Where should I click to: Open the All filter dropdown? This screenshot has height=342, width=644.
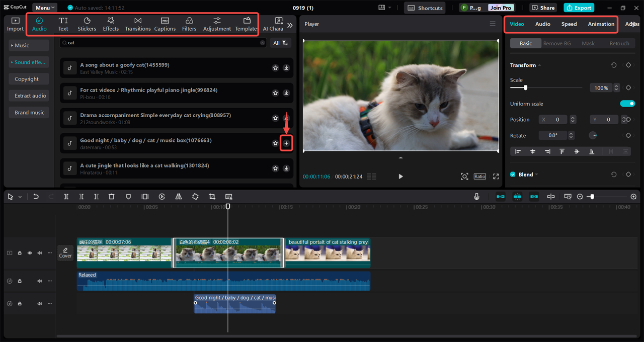click(281, 43)
